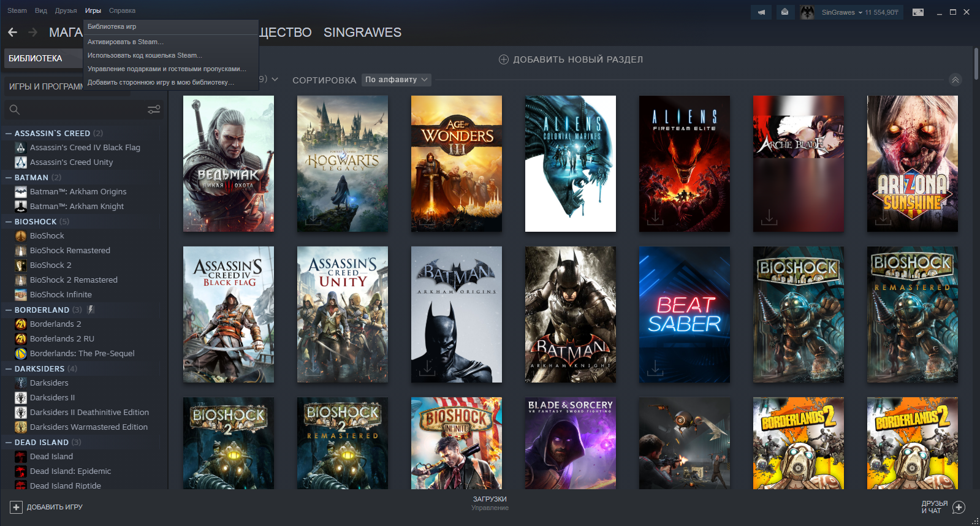The image size is (980, 526).
Task: Click the lightning icon next to BORDERLAND
Action: point(91,310)
